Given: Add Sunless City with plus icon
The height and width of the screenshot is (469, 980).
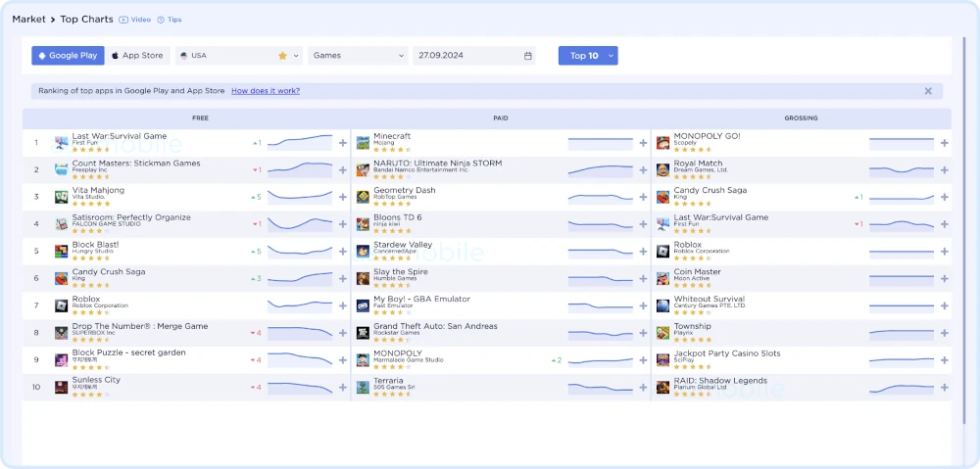Looking at the screenshot, I should tap(342, 387).
